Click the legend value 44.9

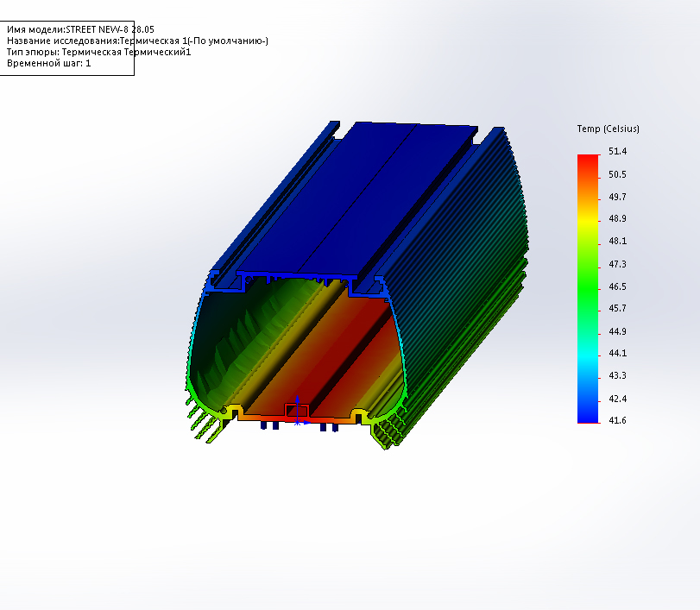click(x=617, y=331)
